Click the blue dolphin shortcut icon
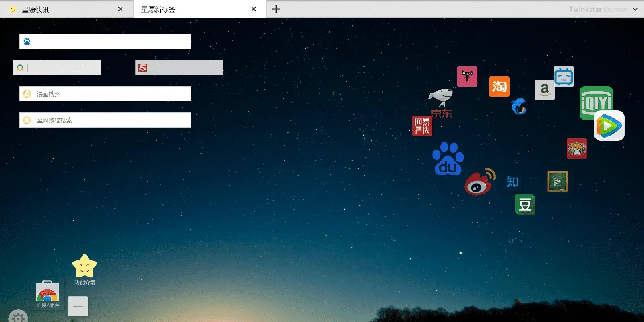The image size is (644, 322). tap(519, 106)
